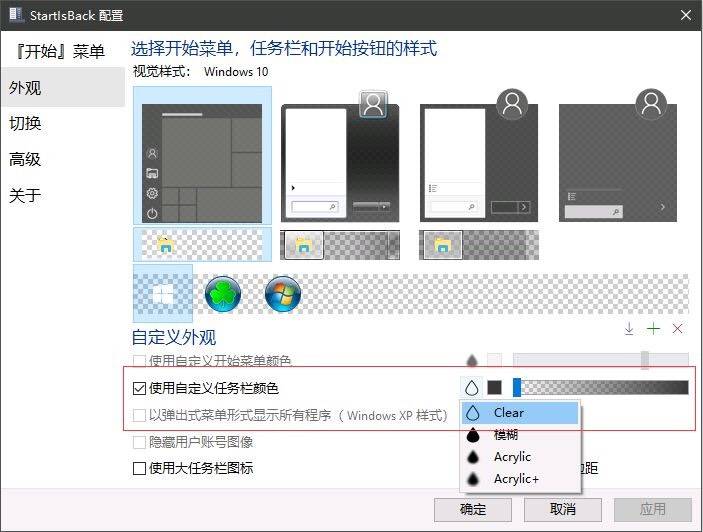Toggle 使用大任务栏图标 checkbox

pyautogui.click(x=139, y=468)
